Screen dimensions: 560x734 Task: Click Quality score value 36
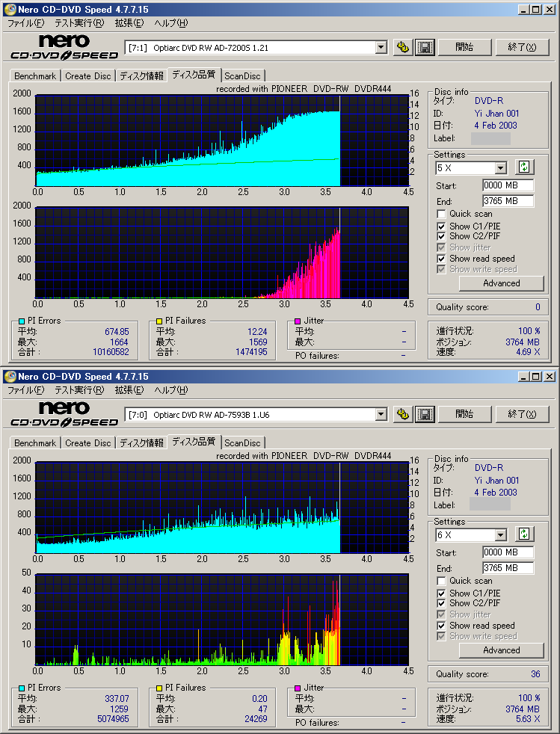(x=535, y=674)
